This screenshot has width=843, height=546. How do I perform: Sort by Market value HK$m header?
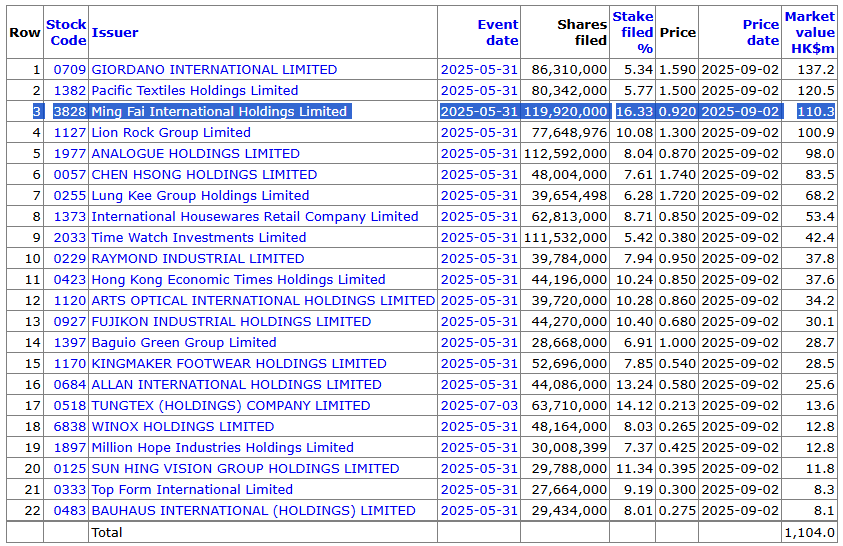point(810,32)
